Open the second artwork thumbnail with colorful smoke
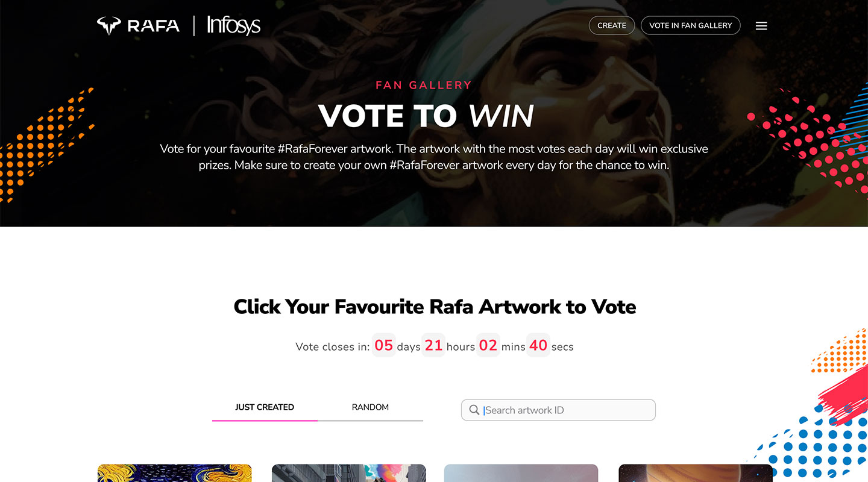Viewport: 868px width, 482px height. (349, 473)
